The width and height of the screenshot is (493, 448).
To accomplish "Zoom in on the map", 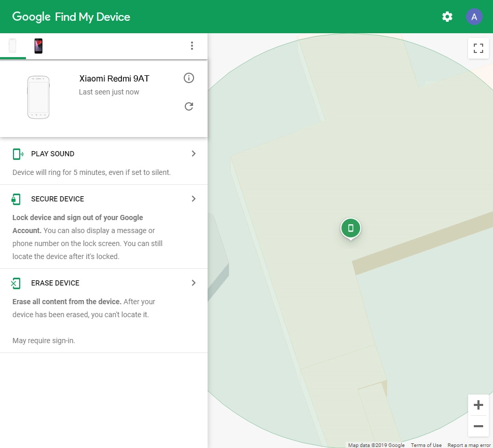I will [x=478, y=405].
